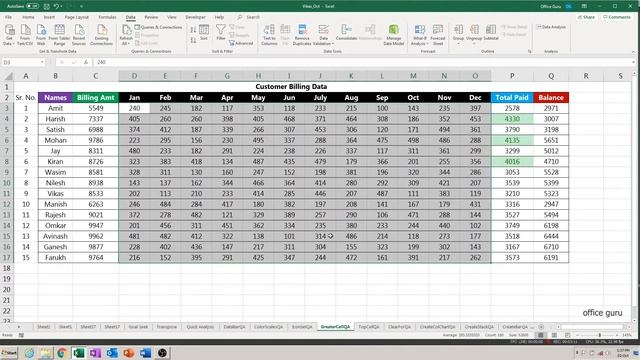This screenshot has height=360, width=640.
Task: Click the Save icon in the title bar
Action: (47, 7)
